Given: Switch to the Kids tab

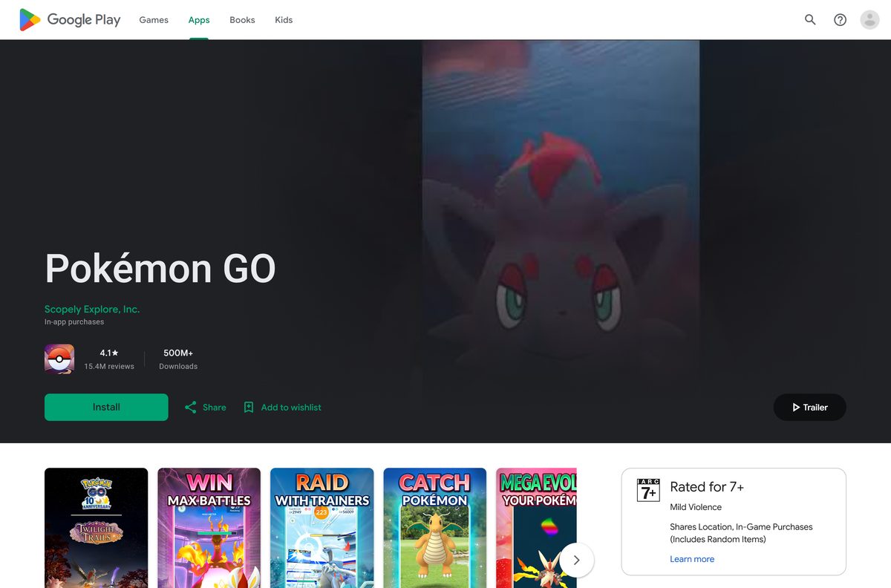Looking at the screenshot, I should (x=284, y=20).
